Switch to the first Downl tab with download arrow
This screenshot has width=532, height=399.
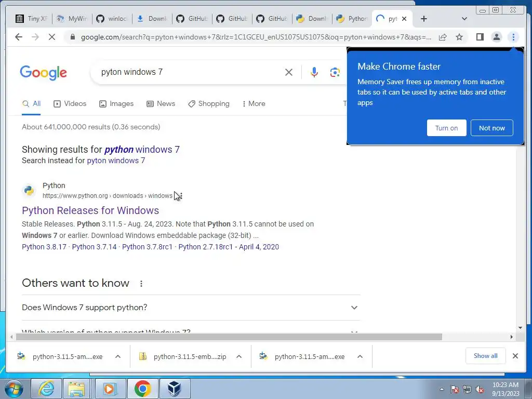pos(152,19)
